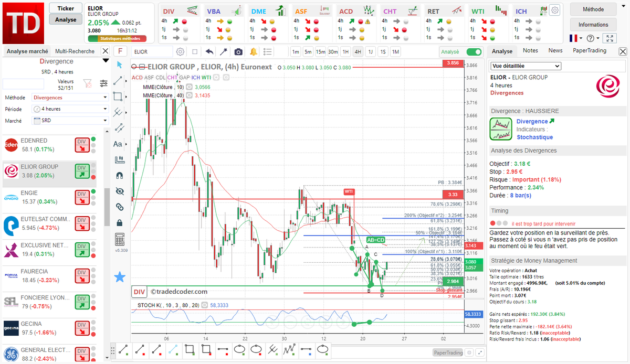The width and height of the screenshot is (630, 364).
Task: Open the filter settings sliders icon
Action: 103,83
